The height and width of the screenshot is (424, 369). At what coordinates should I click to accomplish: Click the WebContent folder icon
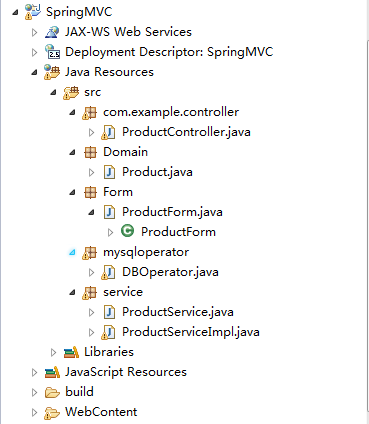[52, 413]
